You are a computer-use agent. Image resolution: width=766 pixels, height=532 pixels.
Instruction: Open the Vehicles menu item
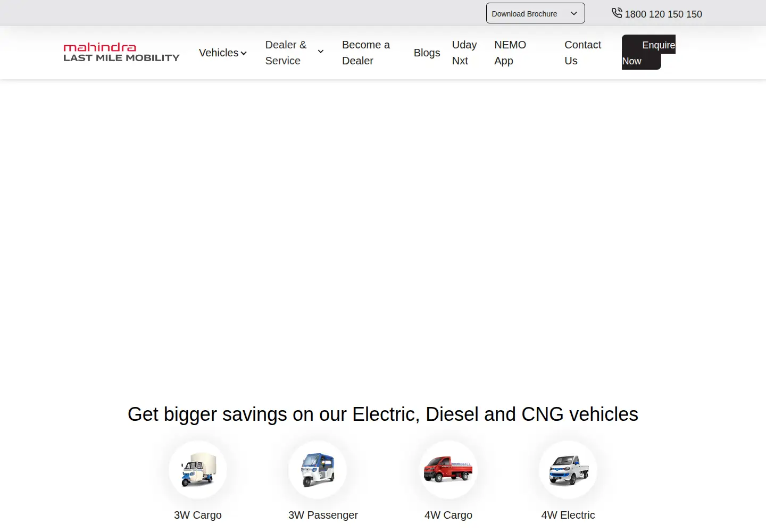point(219,53)
